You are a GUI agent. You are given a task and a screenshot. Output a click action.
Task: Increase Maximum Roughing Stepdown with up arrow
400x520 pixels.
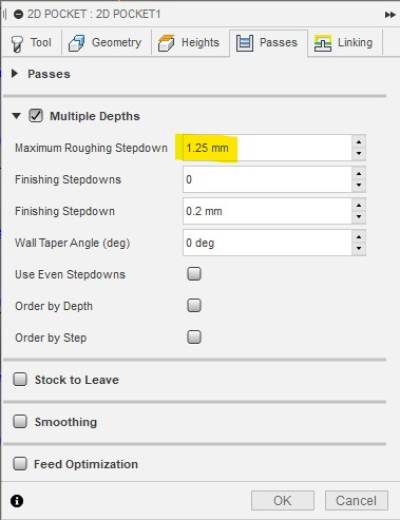coord(359,142)
